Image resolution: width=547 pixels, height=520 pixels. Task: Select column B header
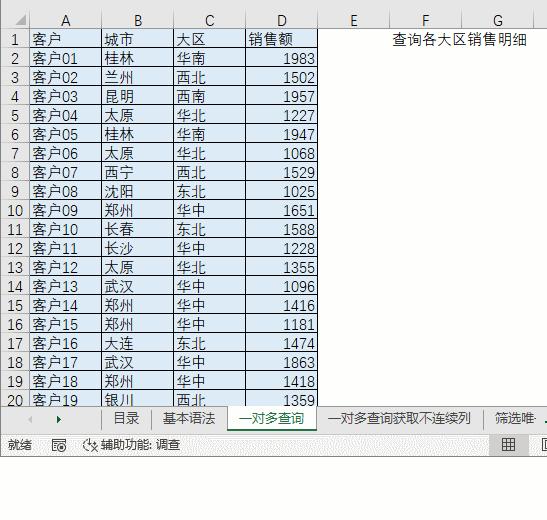[138, 21]
